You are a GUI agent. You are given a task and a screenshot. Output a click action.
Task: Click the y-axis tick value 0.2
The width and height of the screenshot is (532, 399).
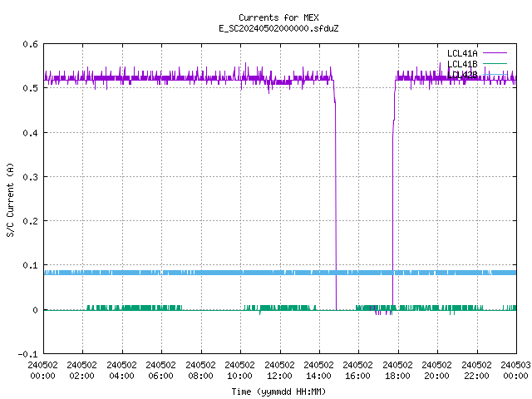[x=30, y=221]
